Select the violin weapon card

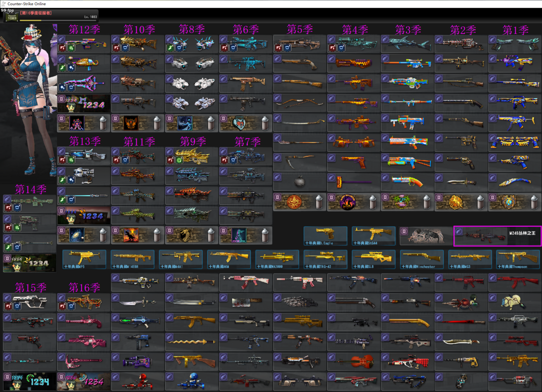click(353, 361)
